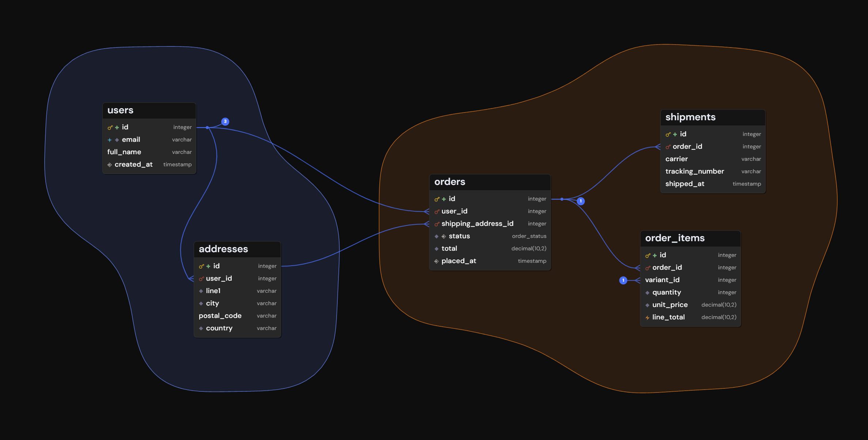Screen dimensions: 868x440
Task: Click the not-null diamond beside unit_price
Action: (647, 305)
